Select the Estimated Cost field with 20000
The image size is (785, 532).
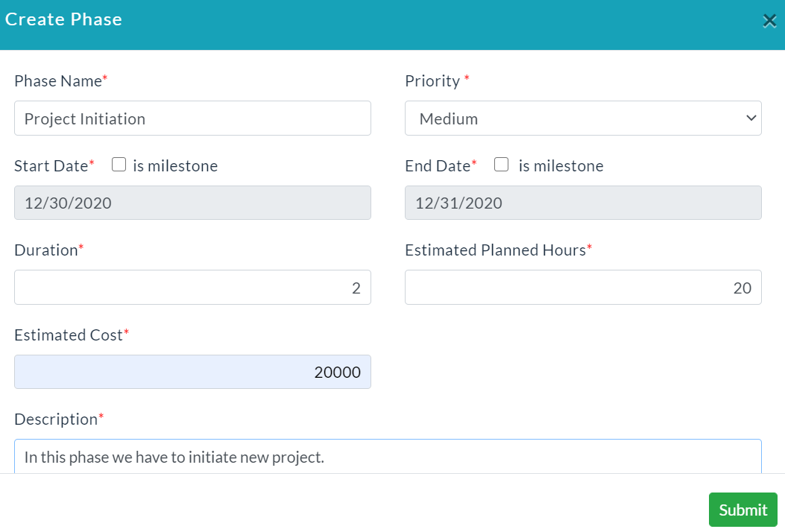[x=193, y=372]
